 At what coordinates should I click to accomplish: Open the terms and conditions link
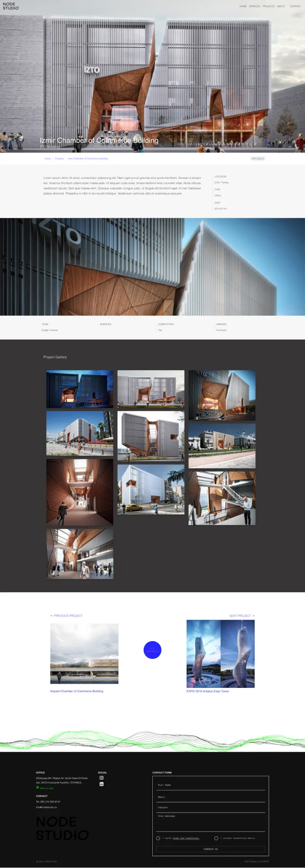pos(186,838)
